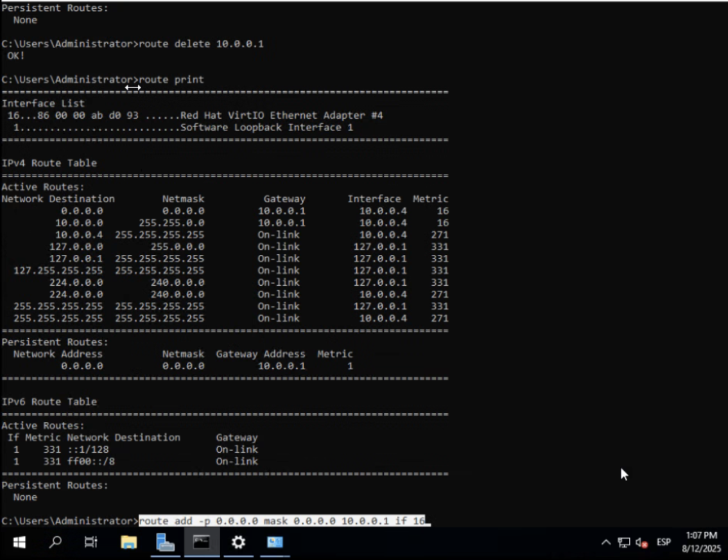Open Server Manager taskbar icon
The width and height of the screenshot is (728, 560).
pyautogui.click(x=165, y=542)
